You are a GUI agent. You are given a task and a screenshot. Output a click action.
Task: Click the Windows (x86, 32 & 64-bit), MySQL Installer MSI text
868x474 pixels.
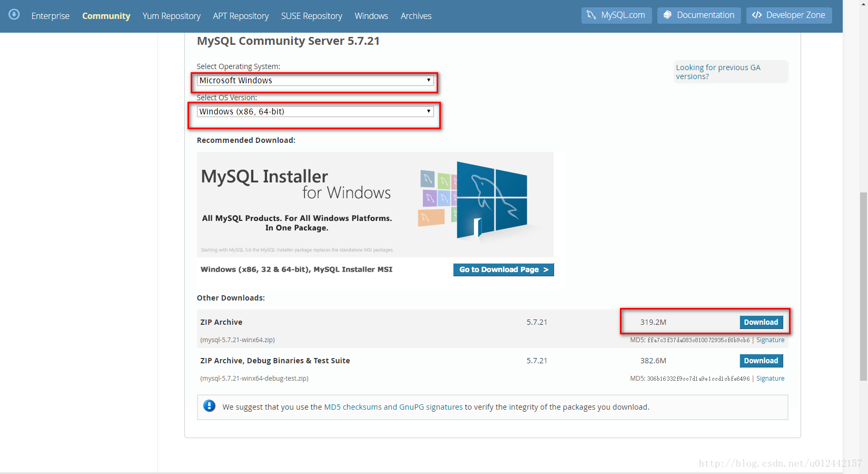pyautogui.click(x=297, y=269)
